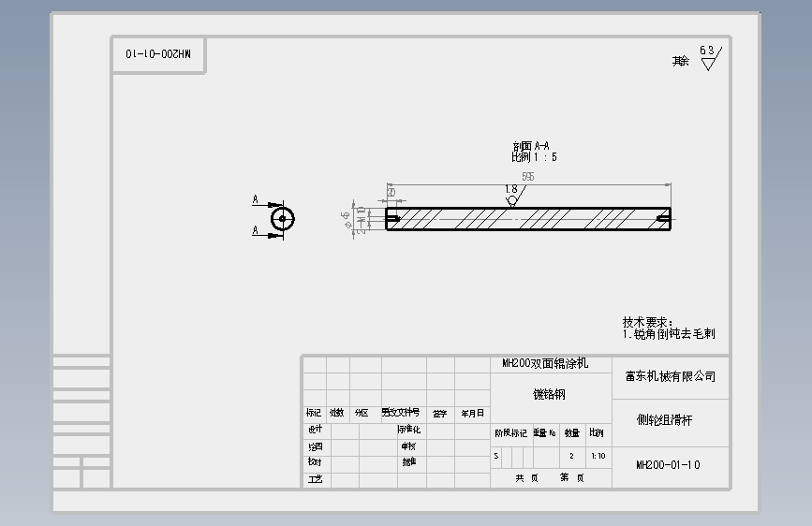
Task: Click the '1.锐角倒钝去毛刺' note
Action: (x=669, y=334)
